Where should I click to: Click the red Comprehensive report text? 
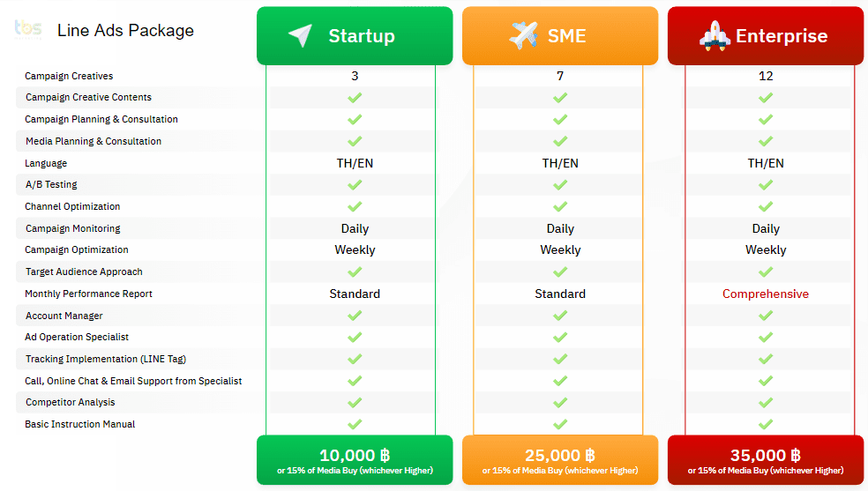766,294
